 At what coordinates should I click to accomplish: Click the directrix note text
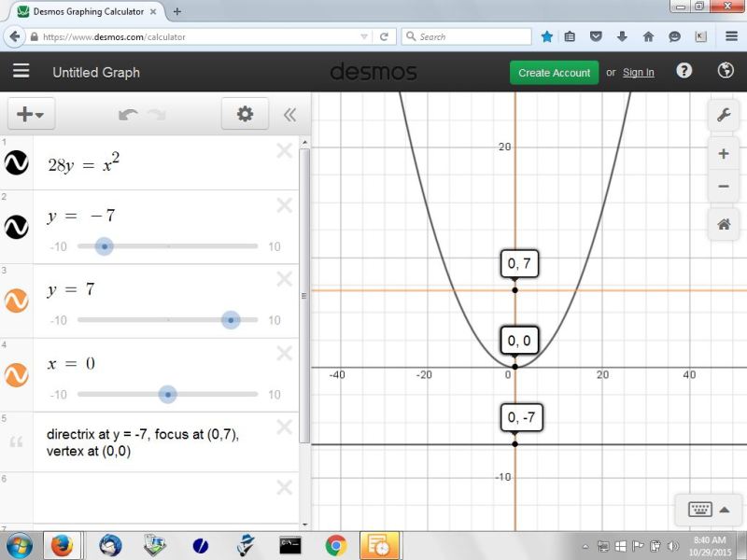click(143, 442)
